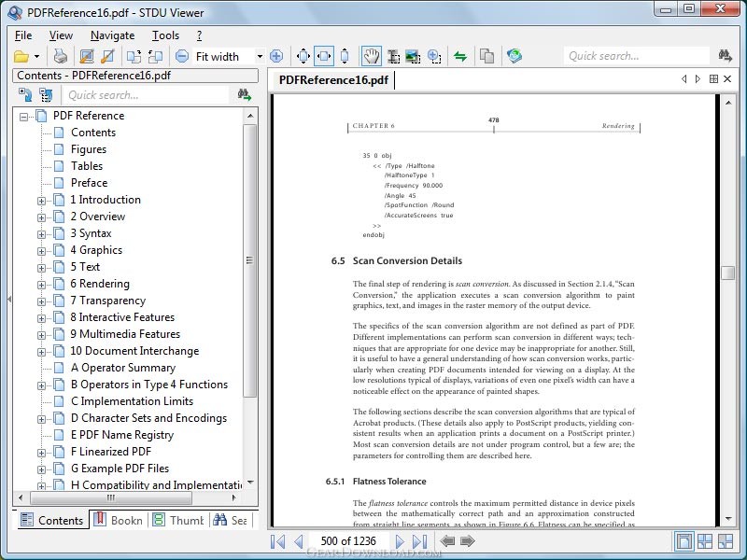The width and height of the screenshot is (747, 560).
Task: Select the Figures tree entry
Action: tap(89, 149)
